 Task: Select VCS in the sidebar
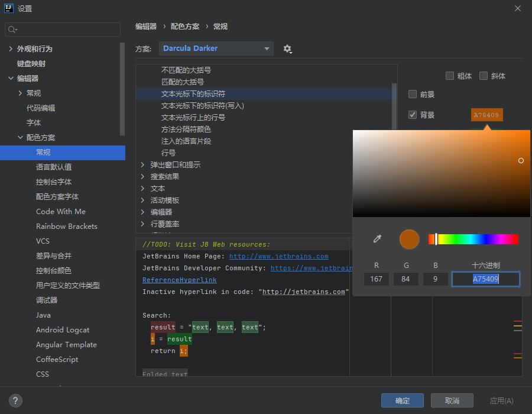[x=43, y=241]
